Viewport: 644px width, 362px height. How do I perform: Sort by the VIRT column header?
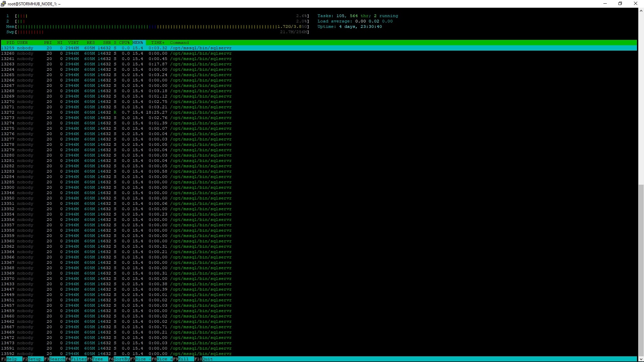(x=73, y=43)
